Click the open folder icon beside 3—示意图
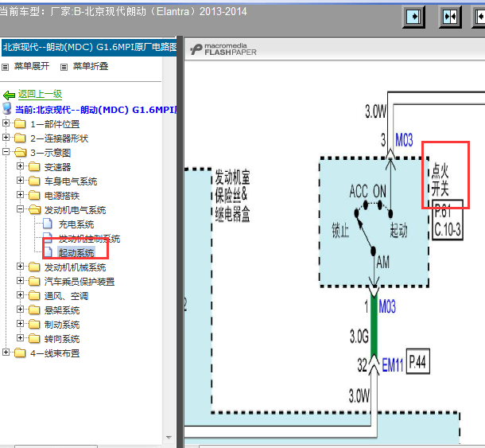485x448 pixels. [x=21, y=152]
